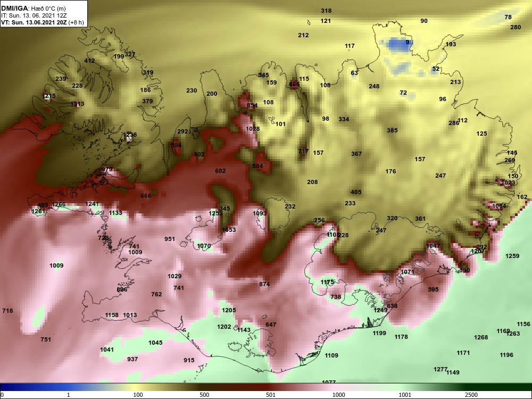Screen dimensions: 532x399
Task: Click the value '9' on the blue patch
Action: click(408, 43)
